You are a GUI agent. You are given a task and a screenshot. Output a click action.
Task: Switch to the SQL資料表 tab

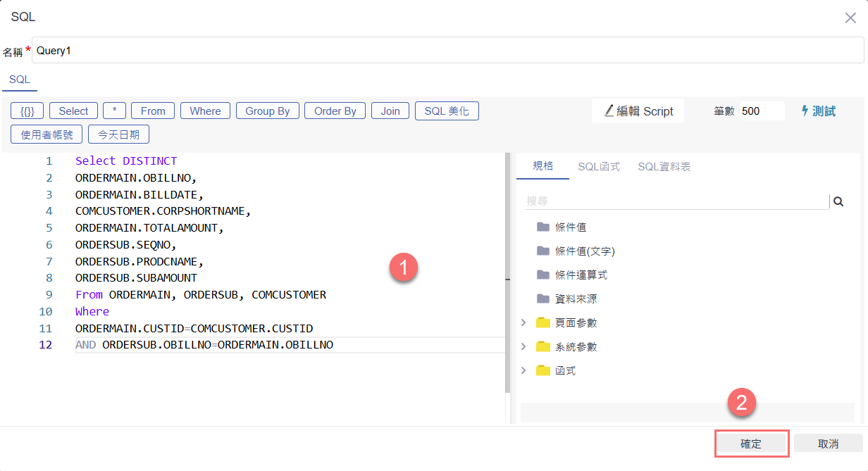[x=664, y=167]
